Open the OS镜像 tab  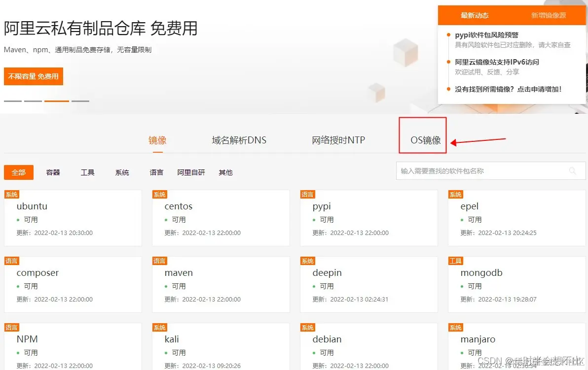tap(426, 140)
